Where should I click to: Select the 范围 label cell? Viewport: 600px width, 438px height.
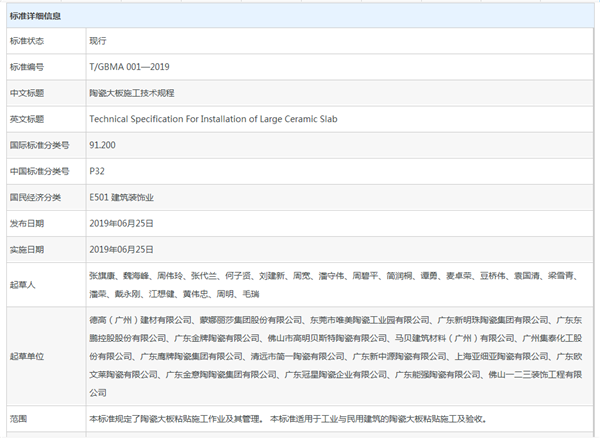(x=46, y=419)
